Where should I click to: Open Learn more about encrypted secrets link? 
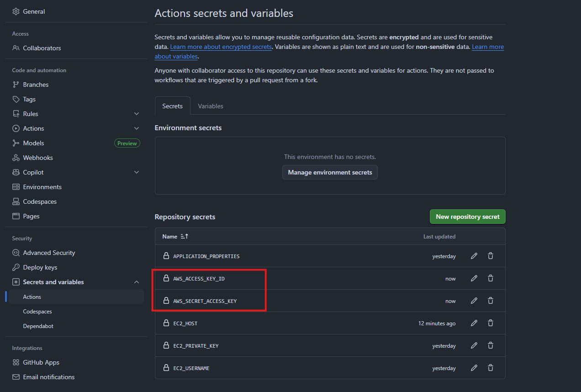point(221,47)
